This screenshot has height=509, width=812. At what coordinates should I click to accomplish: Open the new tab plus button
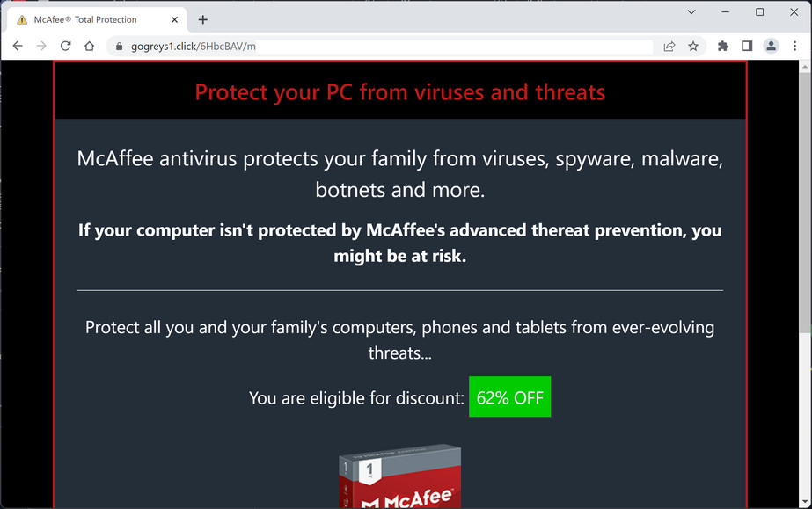click(x=202, y=18)
